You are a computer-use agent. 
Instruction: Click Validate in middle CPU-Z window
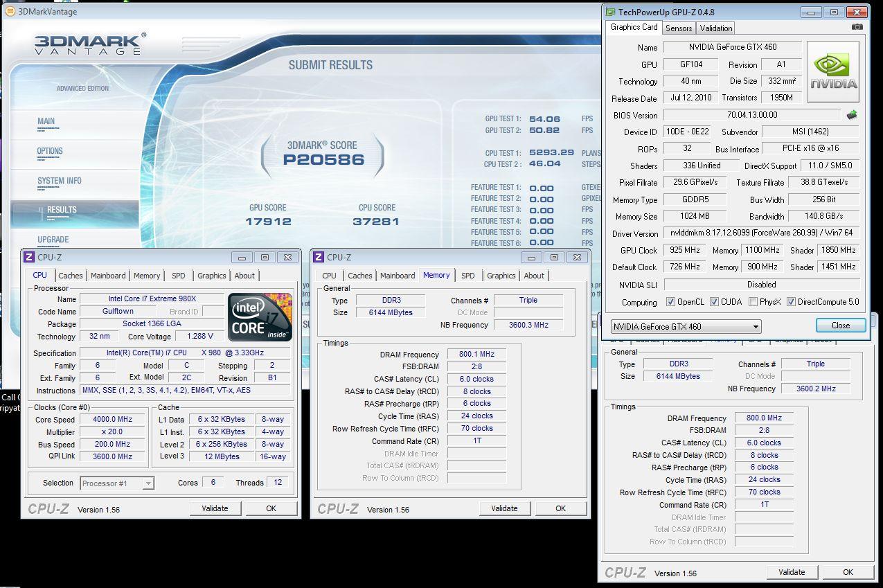pos(504,508)
